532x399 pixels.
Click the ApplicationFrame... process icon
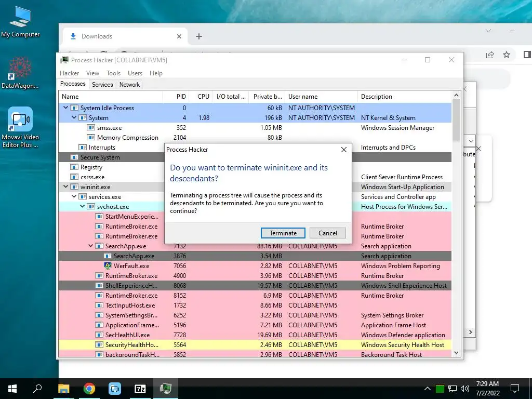pos(99,325)
